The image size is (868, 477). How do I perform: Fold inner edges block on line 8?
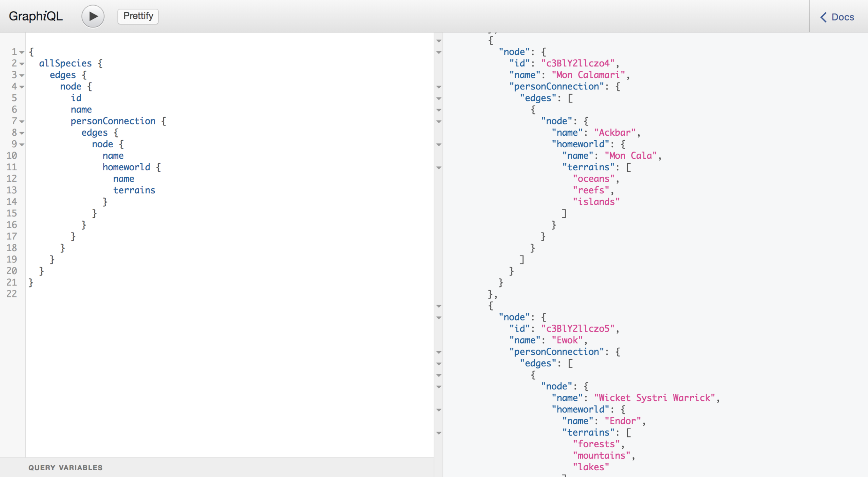(22, 133)
